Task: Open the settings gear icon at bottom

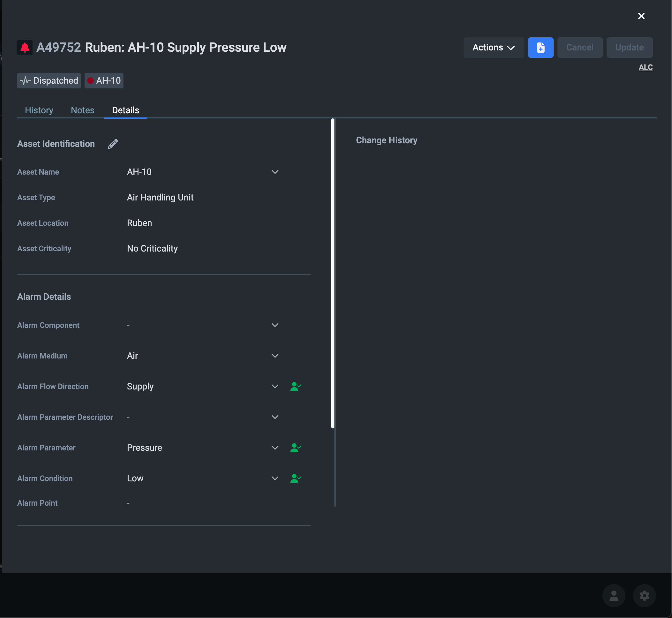Action: coord(644,596)
